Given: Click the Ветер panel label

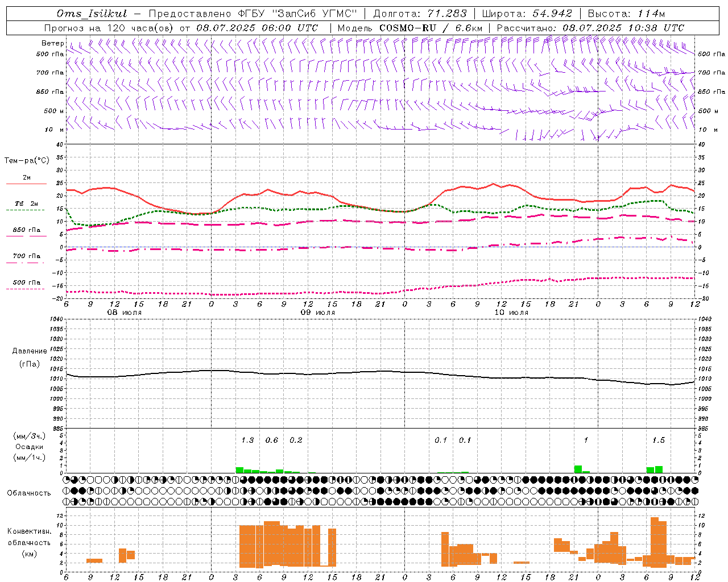Looking at the screenshot, I should point(52,43).
